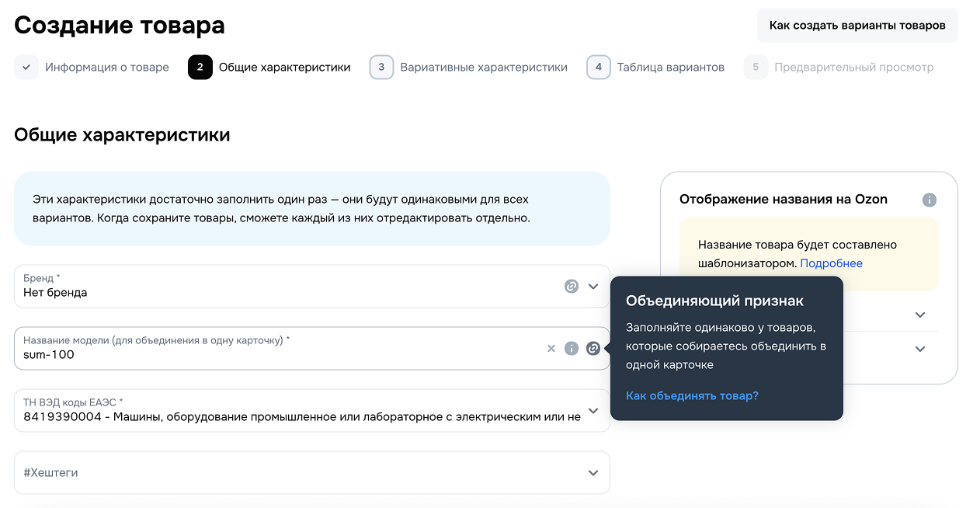Click checkmark icon of Информация о товаре step
The width and height of the screenshot is (980, 508).
(x=26, y=68)
